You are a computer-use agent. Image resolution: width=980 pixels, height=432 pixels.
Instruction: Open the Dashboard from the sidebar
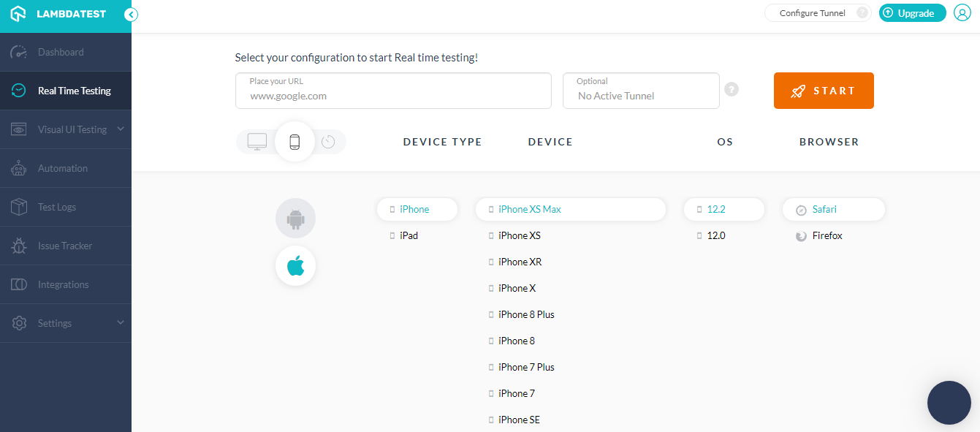pos(61,52)
